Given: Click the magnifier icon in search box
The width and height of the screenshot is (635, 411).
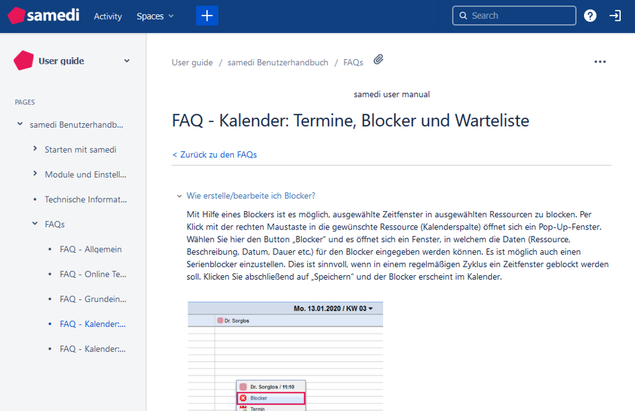Looking at the screenshot, I should tap(463, 16).
